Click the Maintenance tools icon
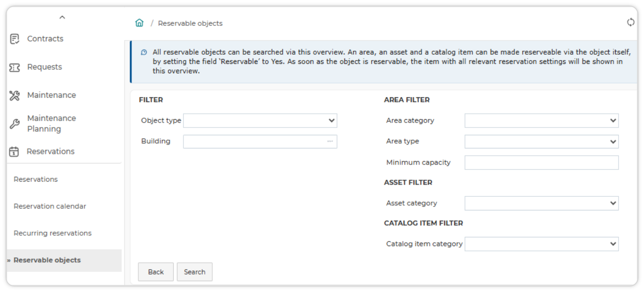This screenshot has width=644, height=292. pos(15,96)
